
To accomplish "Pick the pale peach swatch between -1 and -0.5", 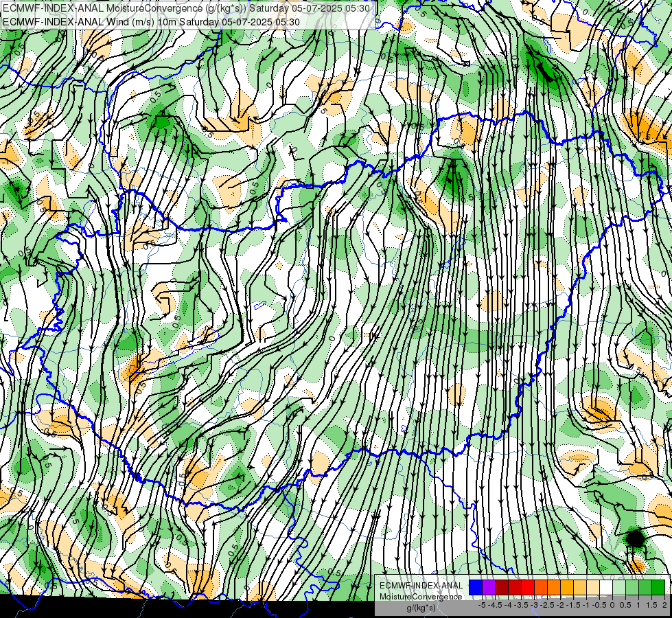I will point(593,587).
